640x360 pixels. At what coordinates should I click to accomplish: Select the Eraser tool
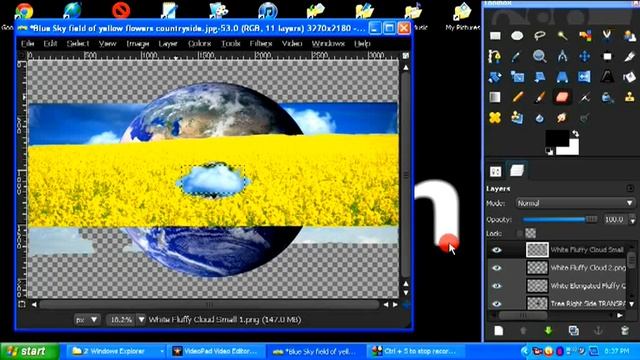click(x=562, y=97)
